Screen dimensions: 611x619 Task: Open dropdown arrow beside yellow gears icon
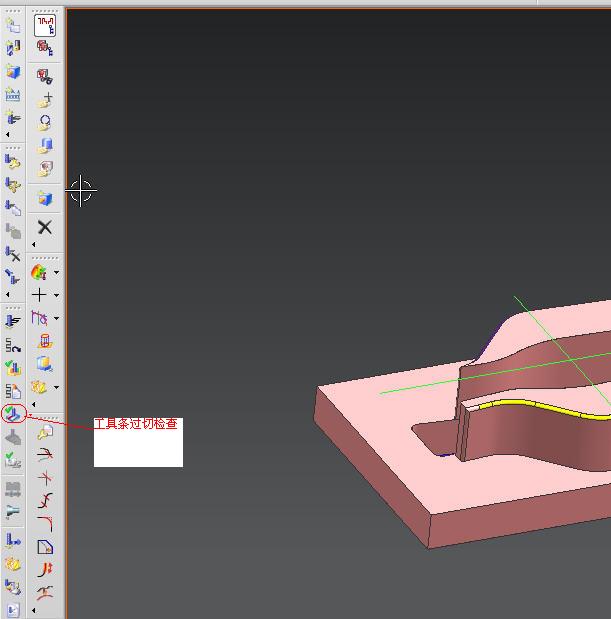[x=56, y=387]
